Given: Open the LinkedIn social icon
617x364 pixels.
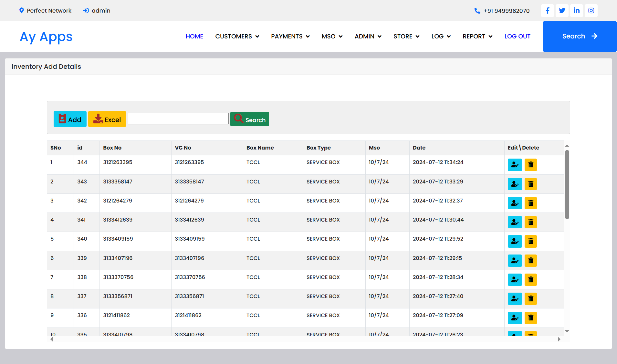Looking at the screenshot, I should point(576,11).
